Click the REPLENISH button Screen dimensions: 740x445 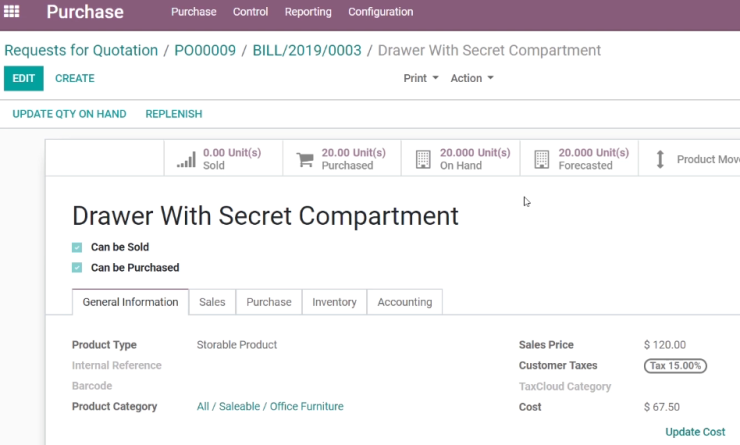pyautogui.click(x=174, y=114)
